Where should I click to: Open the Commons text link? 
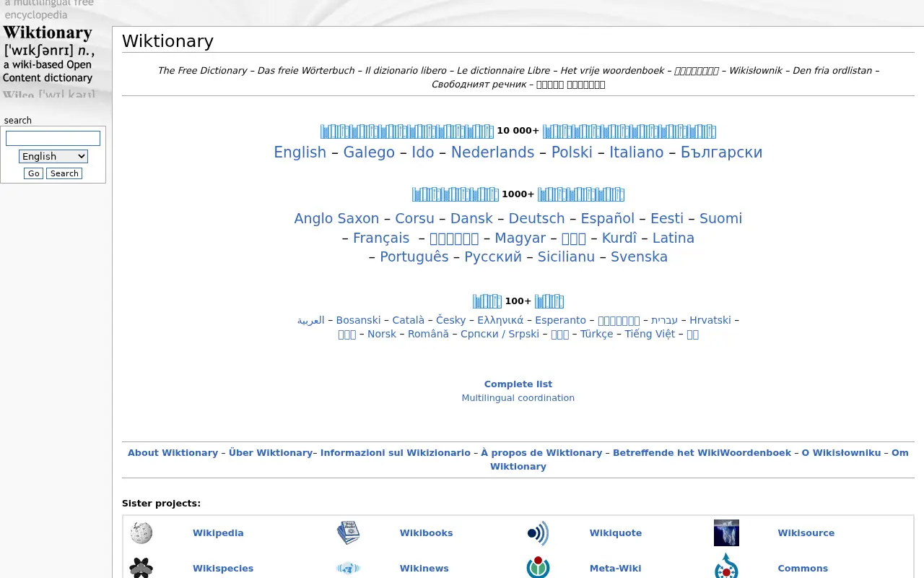pyautogui.click(x=803, y=569)
